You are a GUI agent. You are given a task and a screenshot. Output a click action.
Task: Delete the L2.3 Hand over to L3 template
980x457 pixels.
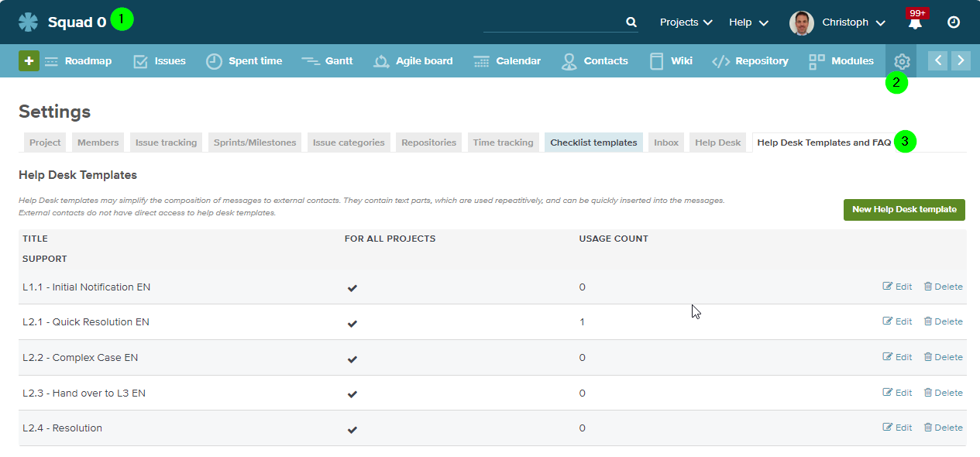point(943,393)
